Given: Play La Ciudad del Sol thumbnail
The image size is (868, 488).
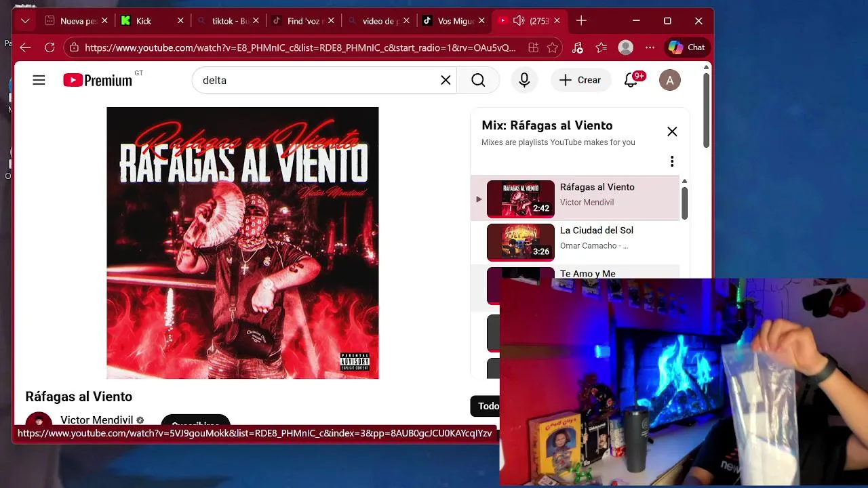Looking at the screenshot, I should 521,243.
